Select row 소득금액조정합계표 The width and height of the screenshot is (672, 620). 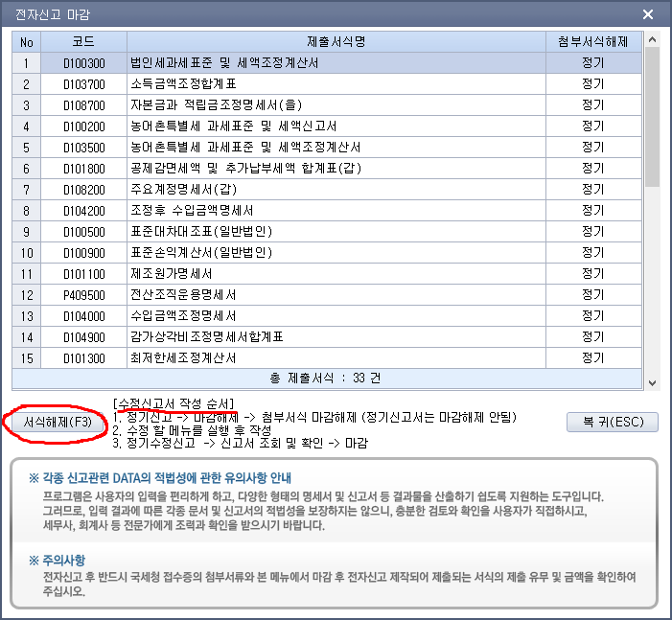click(327, 84)
